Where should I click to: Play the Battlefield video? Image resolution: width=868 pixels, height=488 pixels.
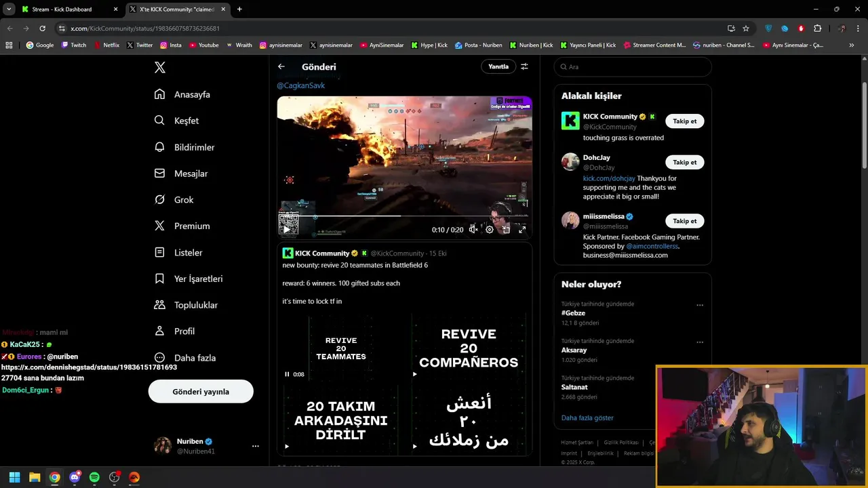pos(286,230)
